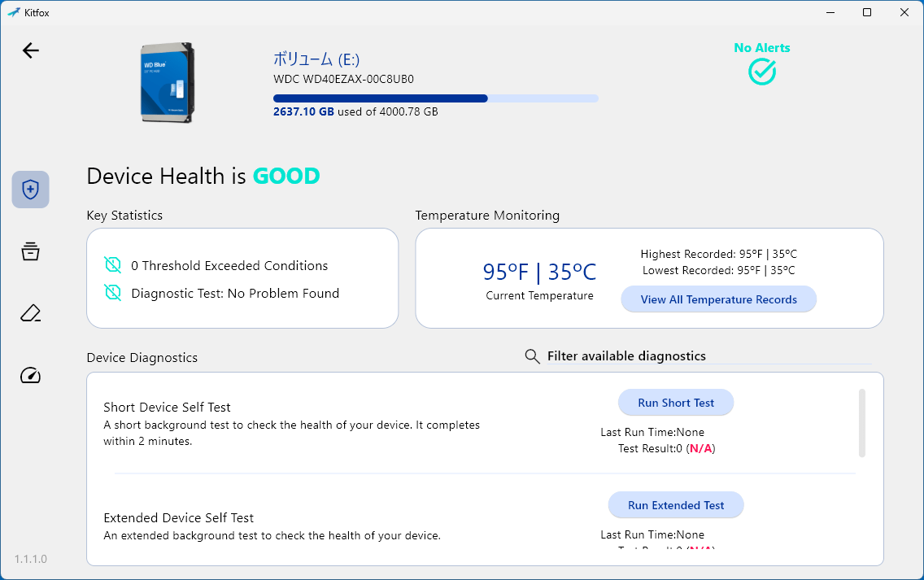
Task: Click the No Alerts label
Action: coord(762,48)
